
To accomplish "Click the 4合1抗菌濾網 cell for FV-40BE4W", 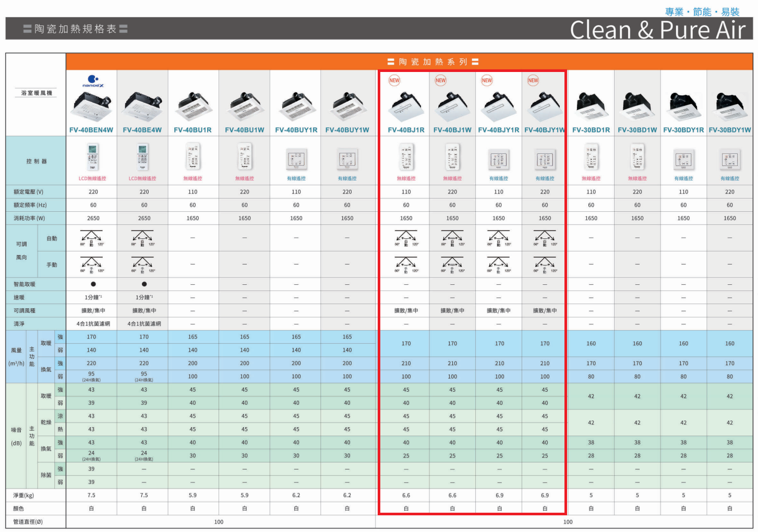I will [x=144, y=324].
